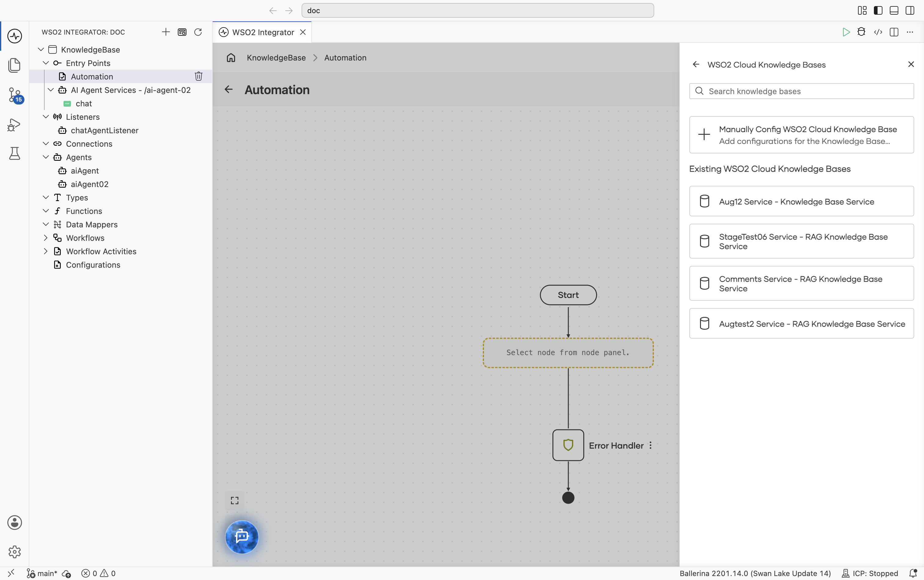Open the Accounts icon
Screen dimensions: 924x580
coord(15,523)
